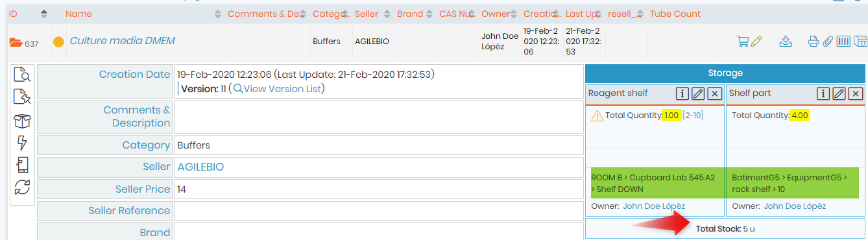This screenshot has width=868, height=240.
Task: Remove the Reagent shelf storage entry
Action: pyautogui.click(x=715, y=93)
